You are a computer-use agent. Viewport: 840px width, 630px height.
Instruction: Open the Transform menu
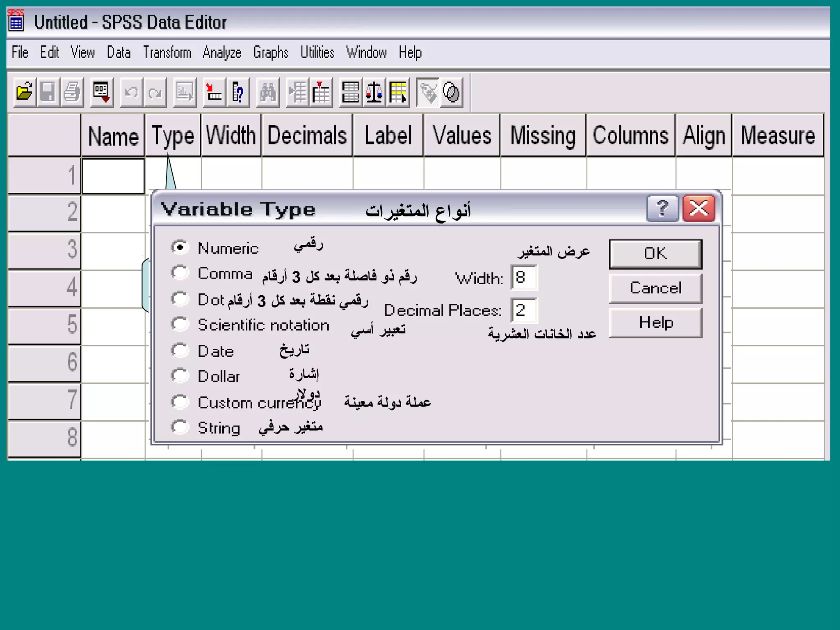point(167,52)
